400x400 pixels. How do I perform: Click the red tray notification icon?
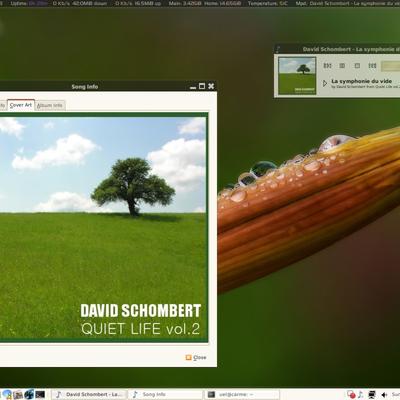coord(351,395)
